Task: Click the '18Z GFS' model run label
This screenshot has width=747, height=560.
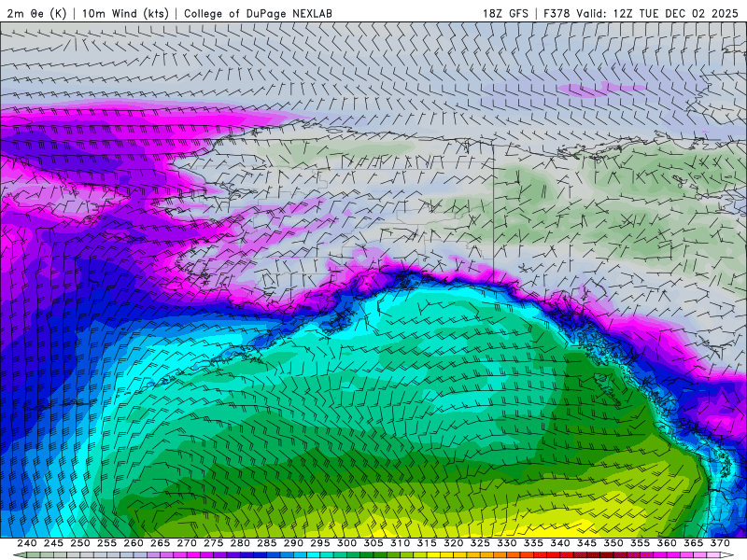Action: pos(505,13)
